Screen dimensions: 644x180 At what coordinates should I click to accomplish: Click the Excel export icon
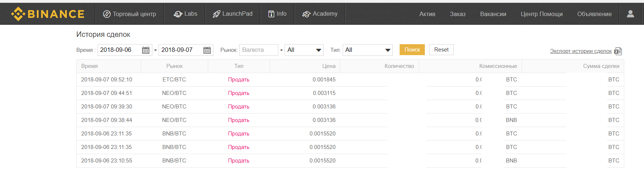pos(618,51)
